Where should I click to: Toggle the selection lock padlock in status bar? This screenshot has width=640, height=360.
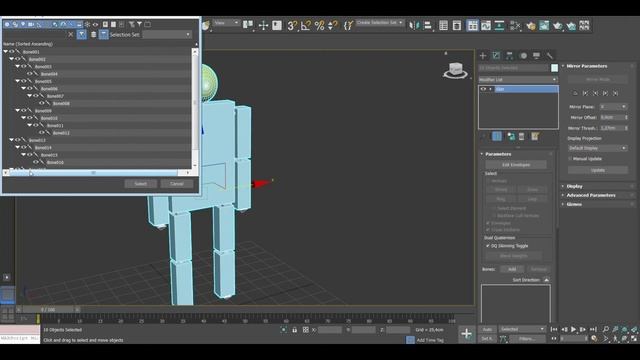pyautogui.click(x=294, y=330)
